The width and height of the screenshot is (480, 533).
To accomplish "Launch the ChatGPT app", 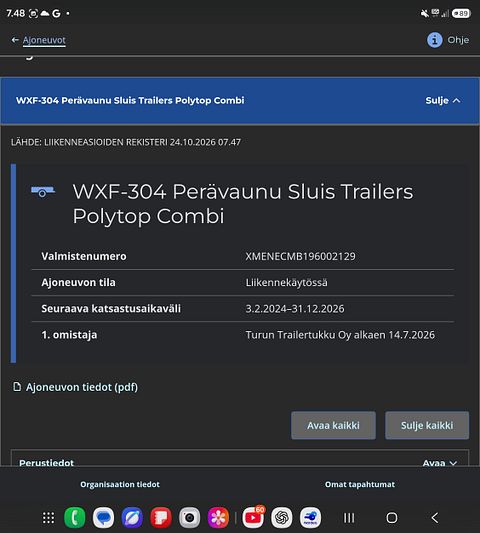I will [x=281, y=518].
